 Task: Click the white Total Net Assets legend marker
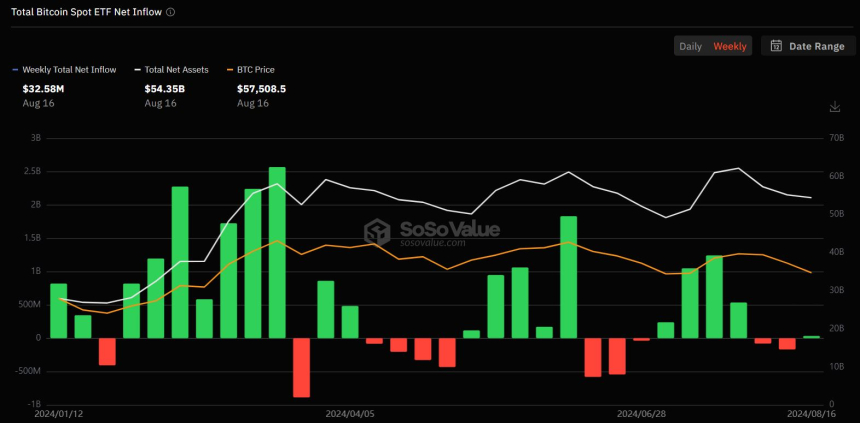click(138, 70)
